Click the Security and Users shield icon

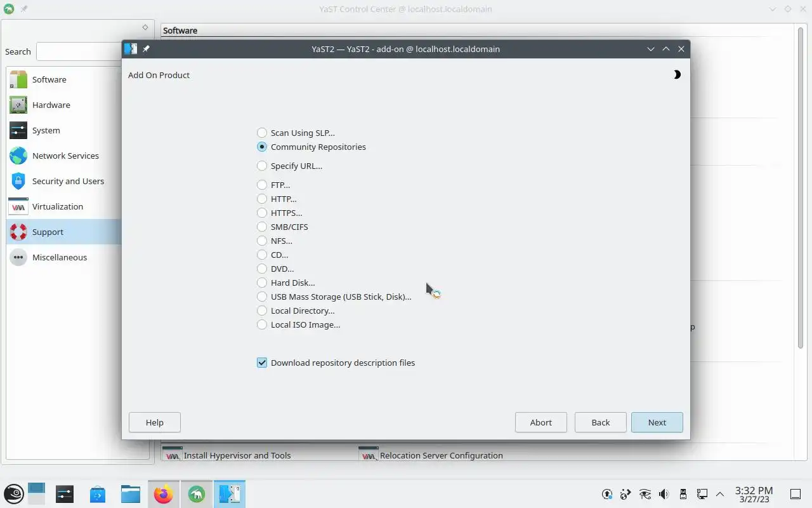click(x=18, y=181)
